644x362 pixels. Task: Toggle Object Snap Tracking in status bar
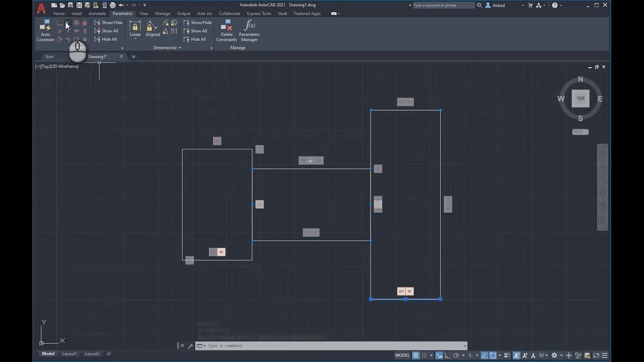[x=484, y=355]
